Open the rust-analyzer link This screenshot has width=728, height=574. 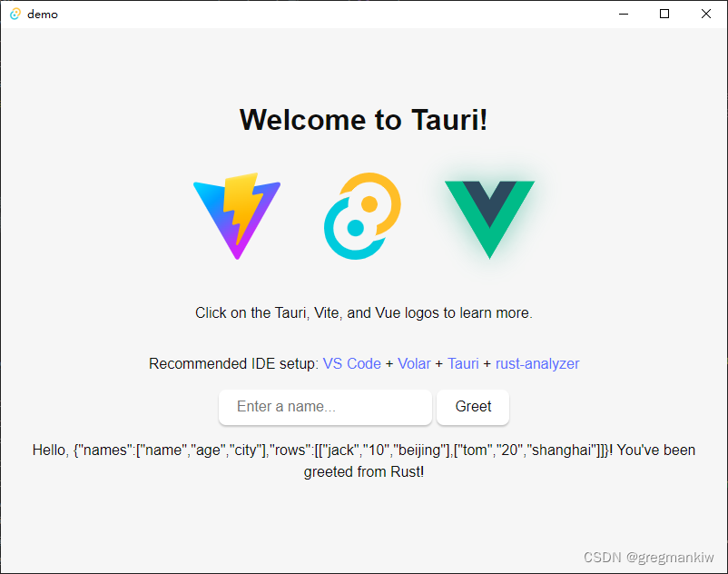[537, 363]
